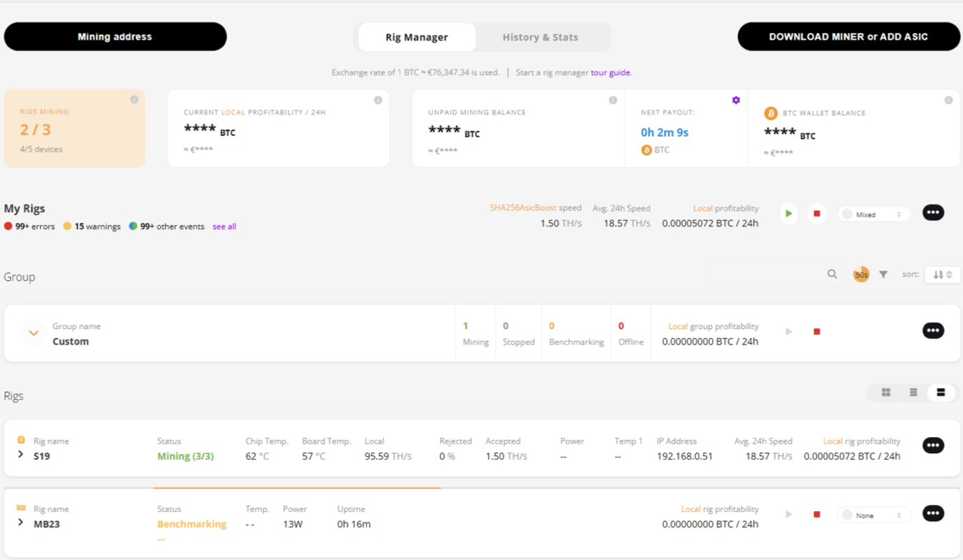Stop the MB23 rig
Viewport: 963px width, 560px height.
pyautogui.click(x=817, y=513)
